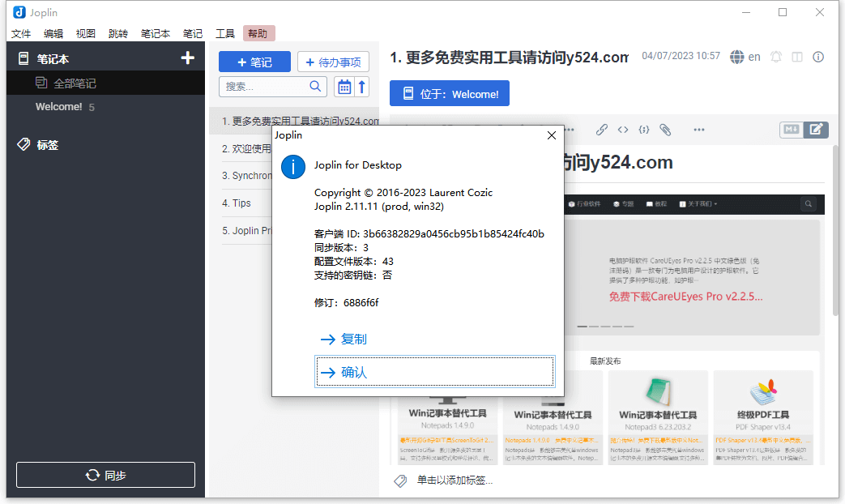Image resolution: width=845 pixels, height=504 pixels.
Task: Insert hyperlink with link icon
Action: pos(601,130)
